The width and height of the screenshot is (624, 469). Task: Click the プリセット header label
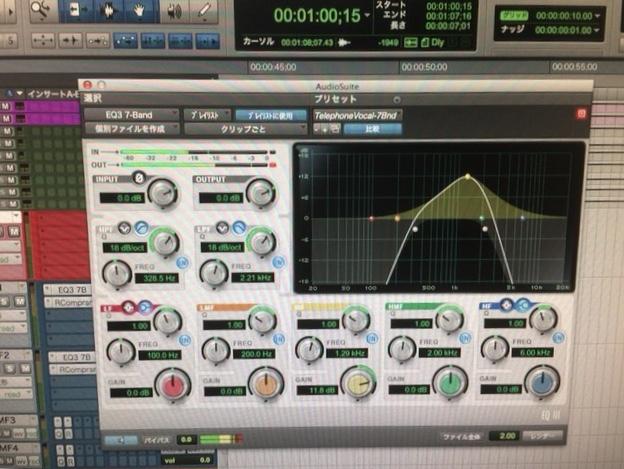(x=335, y=99)
